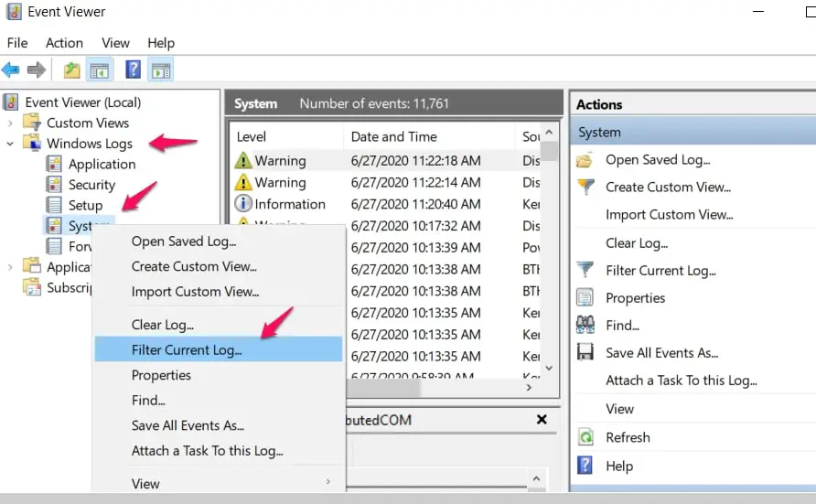Click the Security log icon in tree
816x504 pixels.
tap(54, 184)
